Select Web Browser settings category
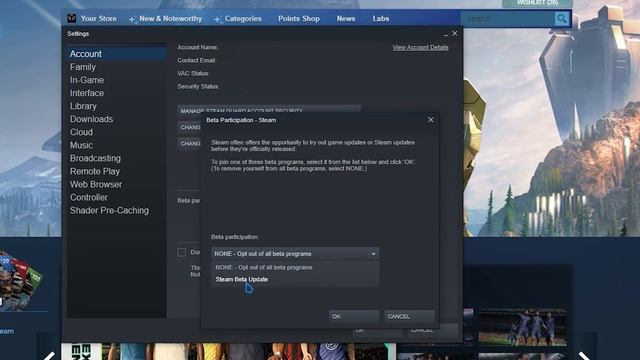This screenshot has width=640, height=360. click(x=117, y=184)
